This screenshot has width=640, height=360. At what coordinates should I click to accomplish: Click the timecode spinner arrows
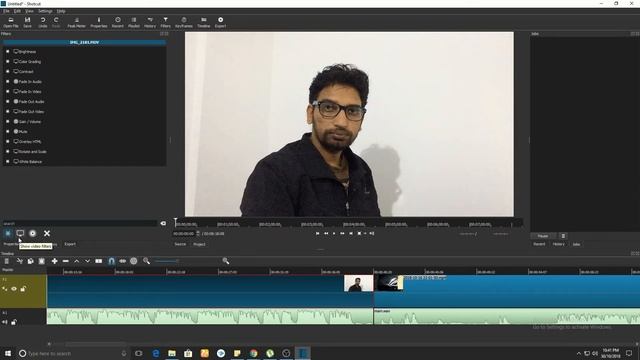[198, 233]
